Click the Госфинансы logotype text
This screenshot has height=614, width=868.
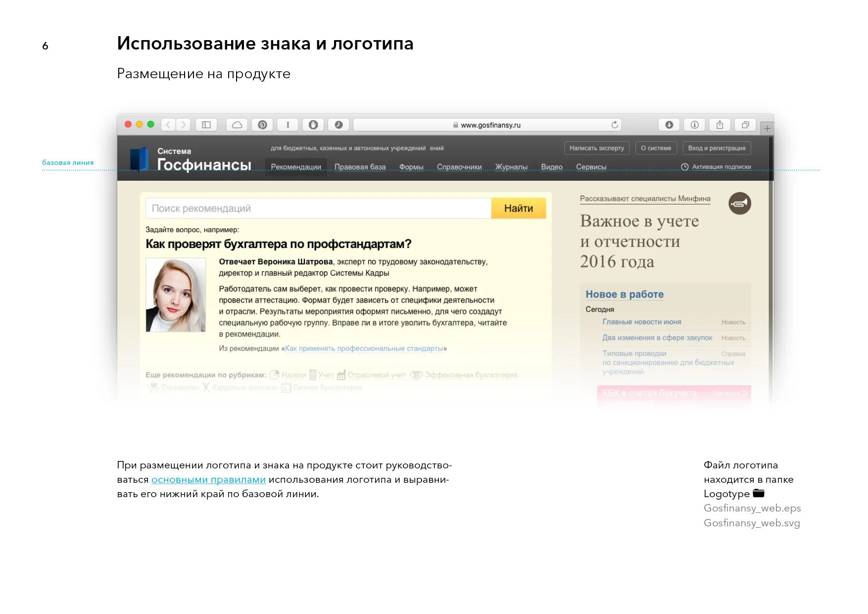(204, 164)
